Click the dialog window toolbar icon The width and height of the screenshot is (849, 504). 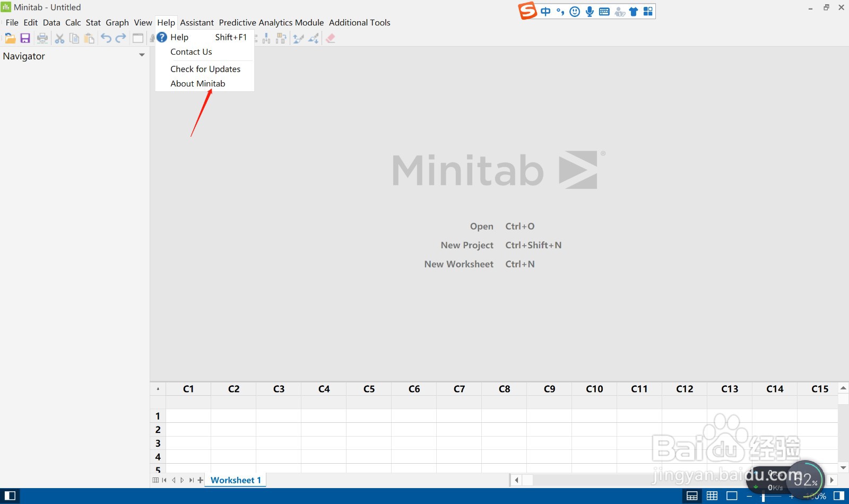click(138, 38)
